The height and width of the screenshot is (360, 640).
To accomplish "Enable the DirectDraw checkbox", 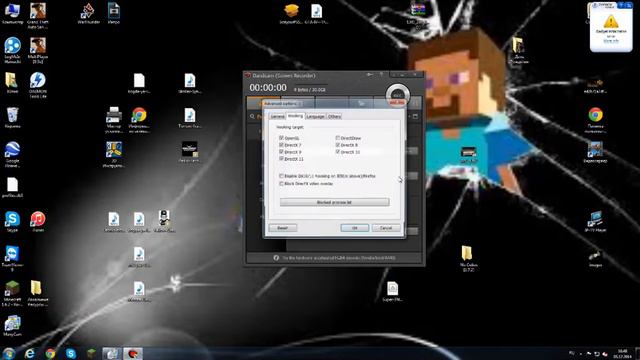I will [x=338, y=138].
